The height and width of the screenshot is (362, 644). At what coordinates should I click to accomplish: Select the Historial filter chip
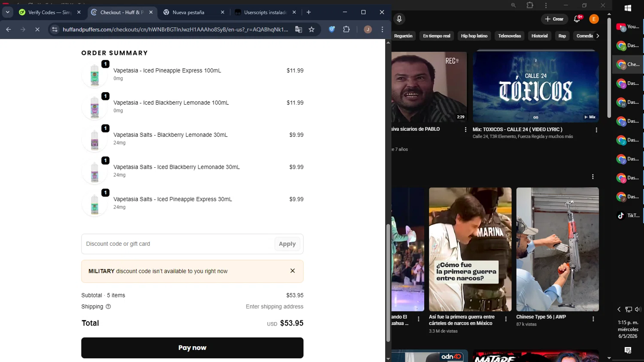540,36
